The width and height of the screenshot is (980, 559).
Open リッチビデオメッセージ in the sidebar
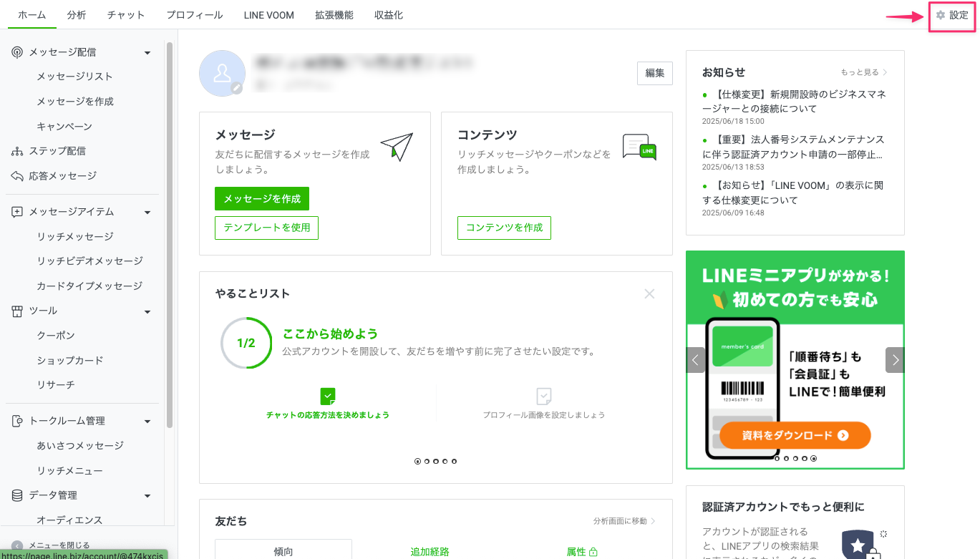coord(90,261)
